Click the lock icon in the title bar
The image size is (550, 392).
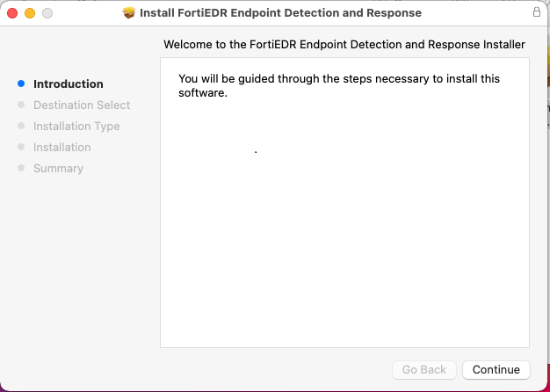(x=537, y=13)
